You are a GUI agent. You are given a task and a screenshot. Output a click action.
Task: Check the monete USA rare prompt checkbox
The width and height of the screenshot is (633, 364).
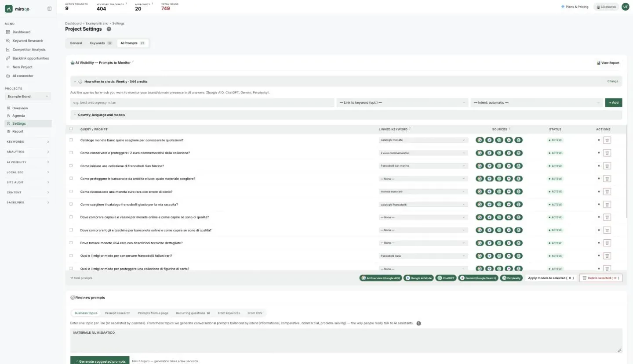click(71, 243)
